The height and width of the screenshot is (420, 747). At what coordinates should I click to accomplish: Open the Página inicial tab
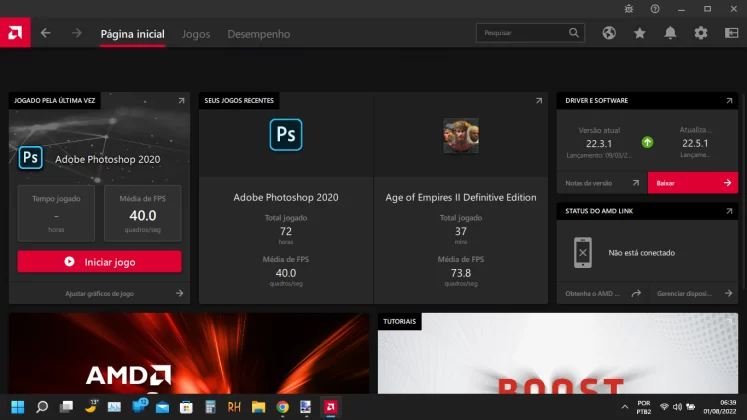(132, 34)
